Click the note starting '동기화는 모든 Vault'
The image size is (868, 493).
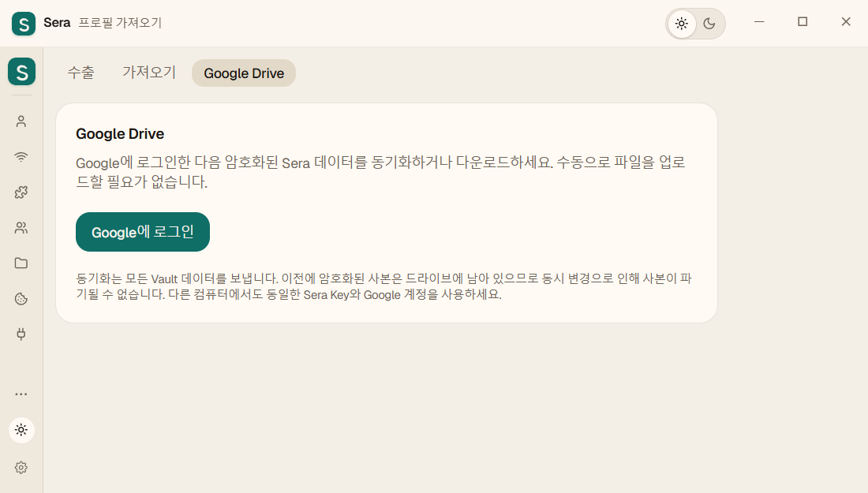pos(383,286)
